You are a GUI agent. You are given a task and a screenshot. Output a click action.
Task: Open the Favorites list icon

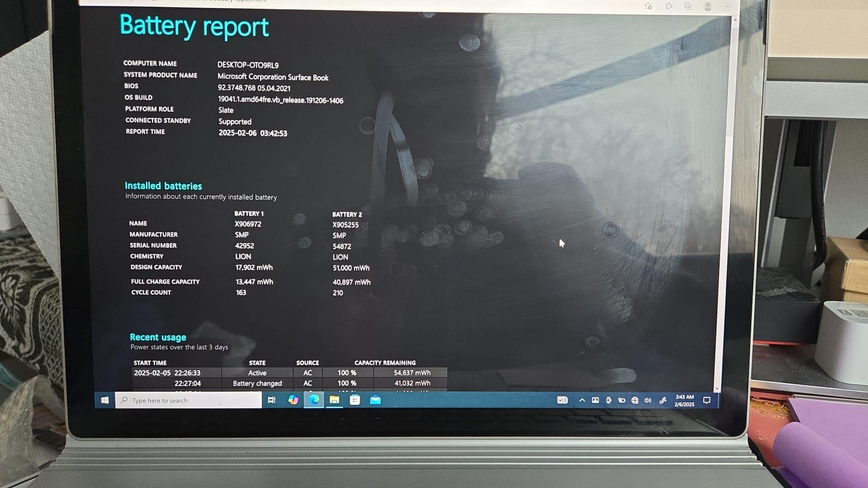[x=669, y=6]
